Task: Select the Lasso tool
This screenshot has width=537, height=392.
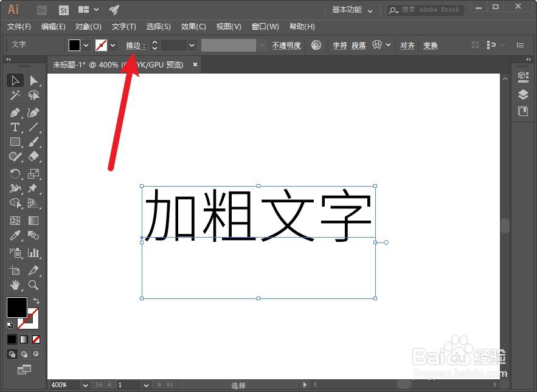Action: pyautogui.click(x=33, y=95)
